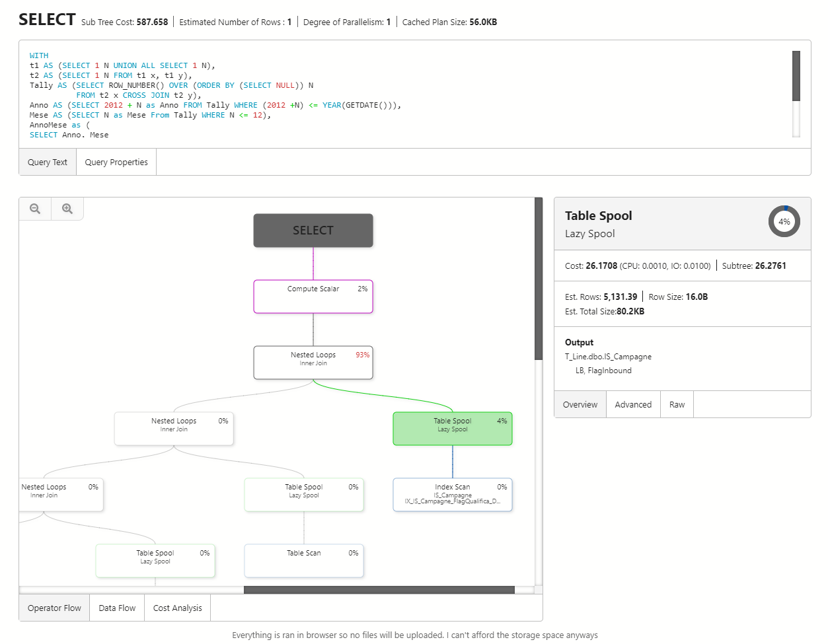
Task: Open the Raw tab
Action: 677,404
